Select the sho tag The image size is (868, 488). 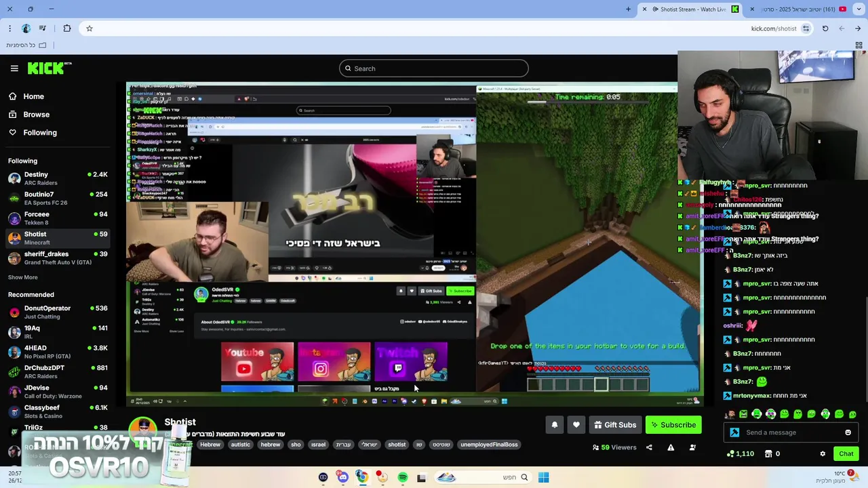pos(296,445)
